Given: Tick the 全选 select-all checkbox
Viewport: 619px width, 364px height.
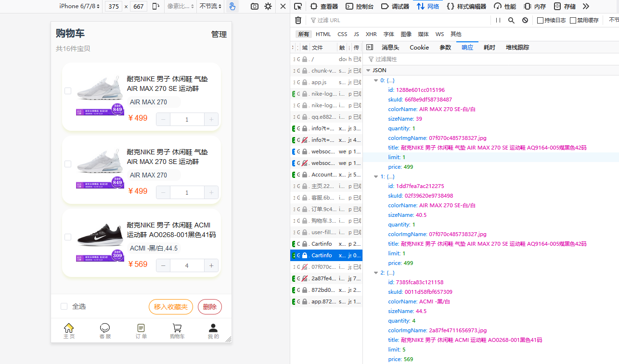Looking at the screenshot, I should click(x=64, y=306).
